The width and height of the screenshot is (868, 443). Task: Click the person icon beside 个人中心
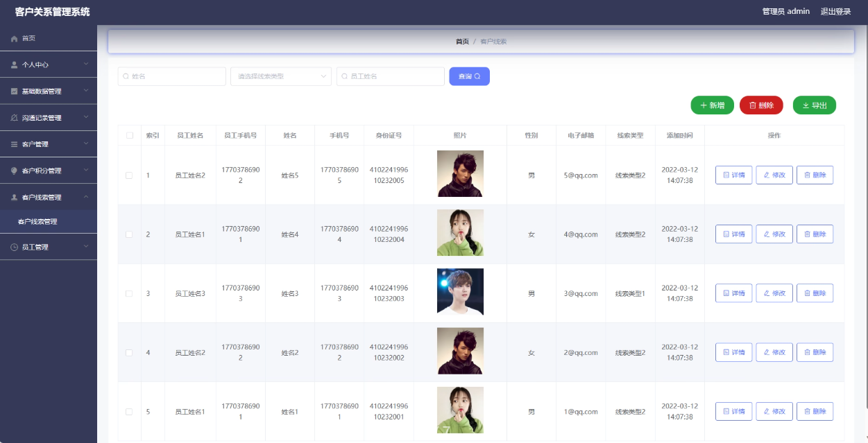tap(14, 64)
